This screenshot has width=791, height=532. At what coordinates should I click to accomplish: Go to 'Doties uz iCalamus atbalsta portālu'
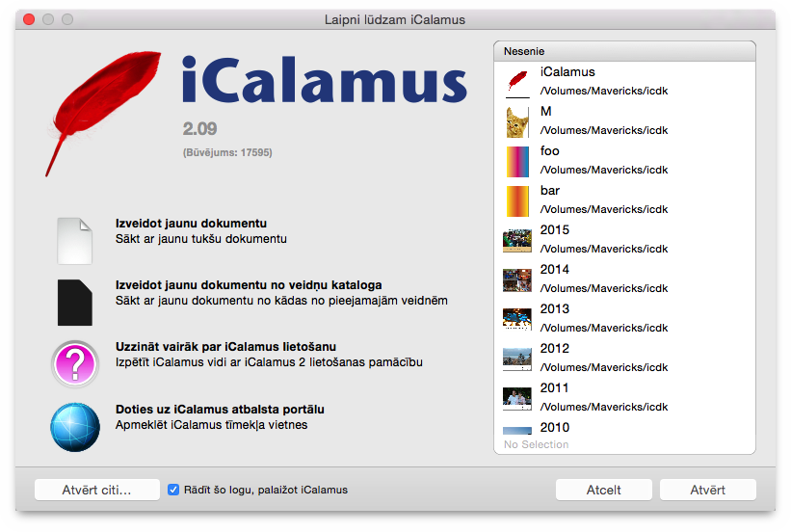coord(220,409)
